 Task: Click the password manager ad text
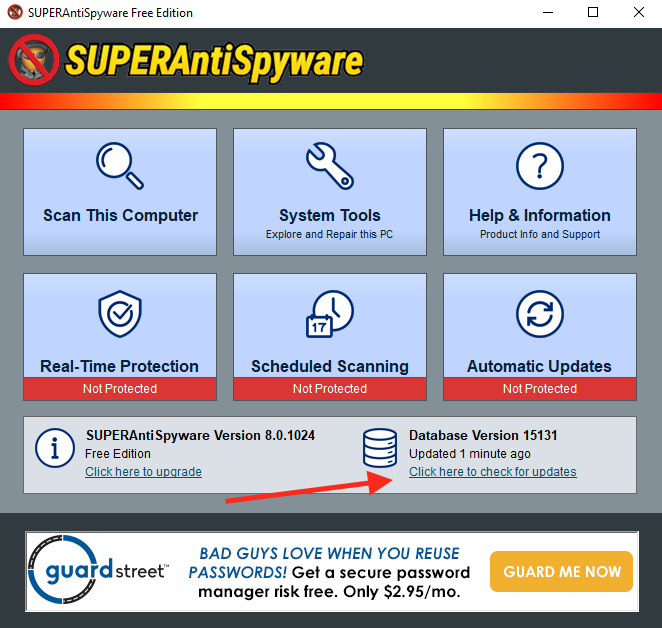330,573
